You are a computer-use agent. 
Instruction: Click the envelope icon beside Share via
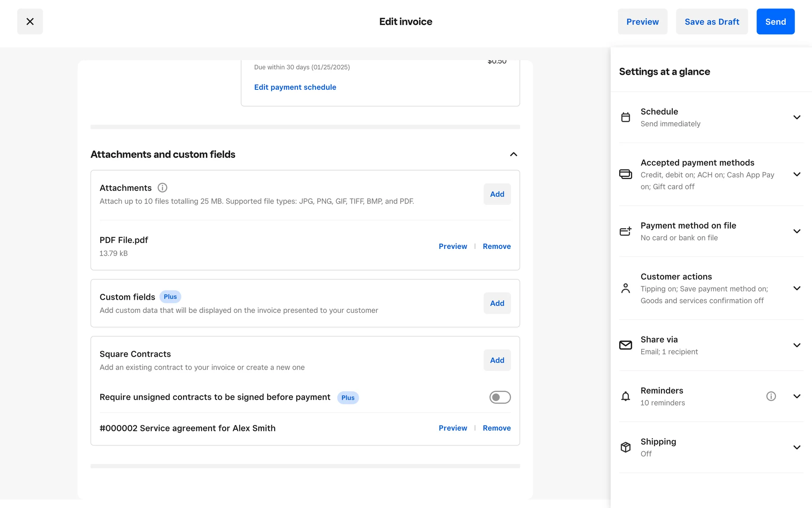point(625,345)
